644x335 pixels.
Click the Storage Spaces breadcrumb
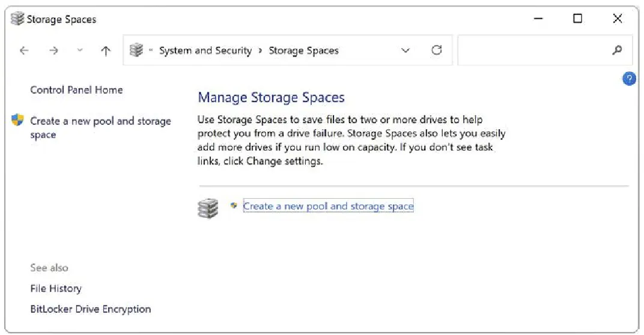click(x=303, y=51)
